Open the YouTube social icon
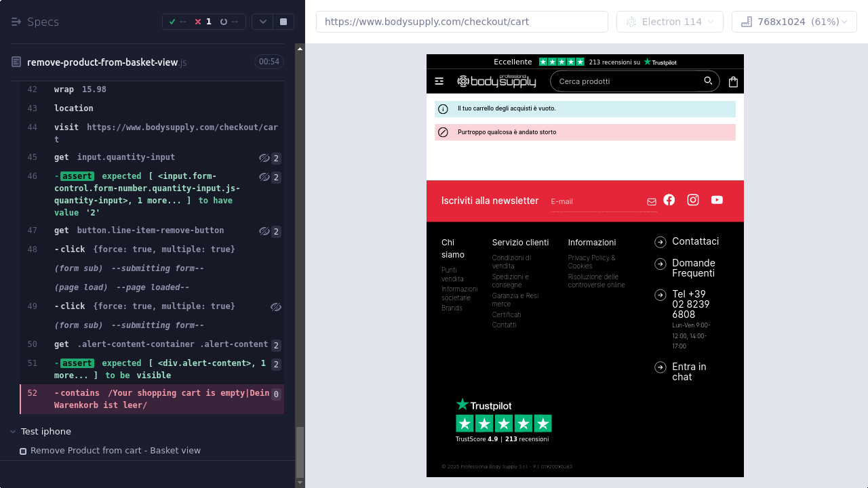Viewport: 868px width, 488px height. point(717,200)
